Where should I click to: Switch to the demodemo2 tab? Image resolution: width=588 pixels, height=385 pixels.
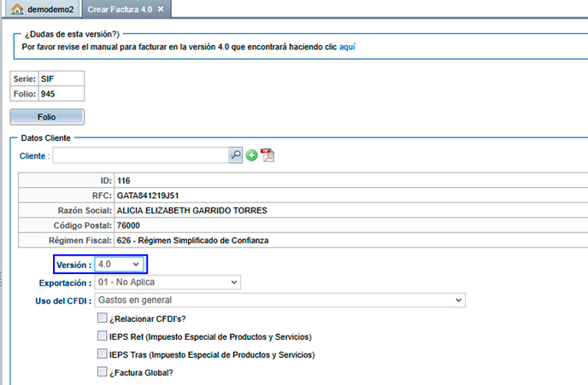[x=48, y=9]
